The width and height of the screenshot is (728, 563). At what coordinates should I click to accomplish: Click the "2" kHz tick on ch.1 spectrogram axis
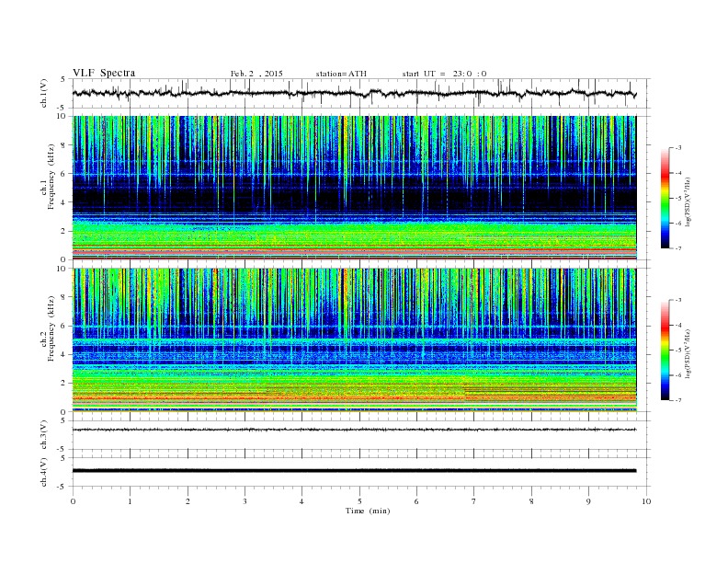tap(63, 231)
